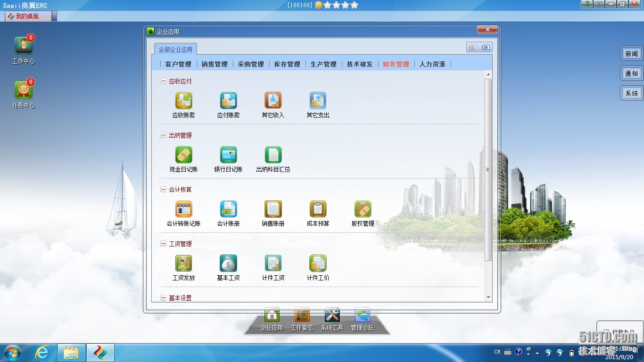Open the 通知 side button
This screenshot has height=362, width=644.
(632, 74)
